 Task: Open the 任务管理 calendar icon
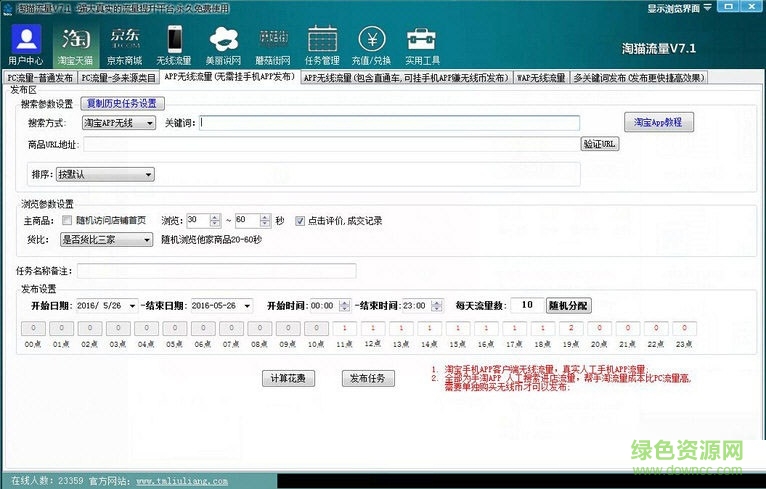click(x=322, y=46)
